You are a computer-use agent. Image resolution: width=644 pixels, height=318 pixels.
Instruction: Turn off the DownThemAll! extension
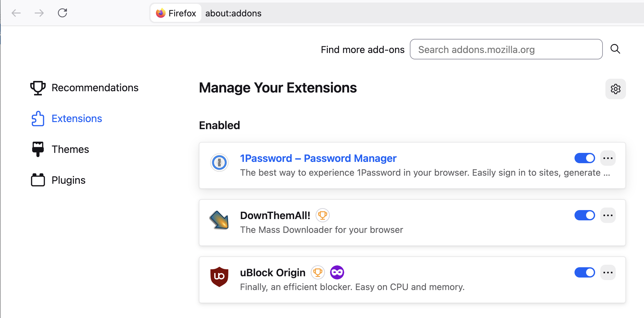coord(584,215)
